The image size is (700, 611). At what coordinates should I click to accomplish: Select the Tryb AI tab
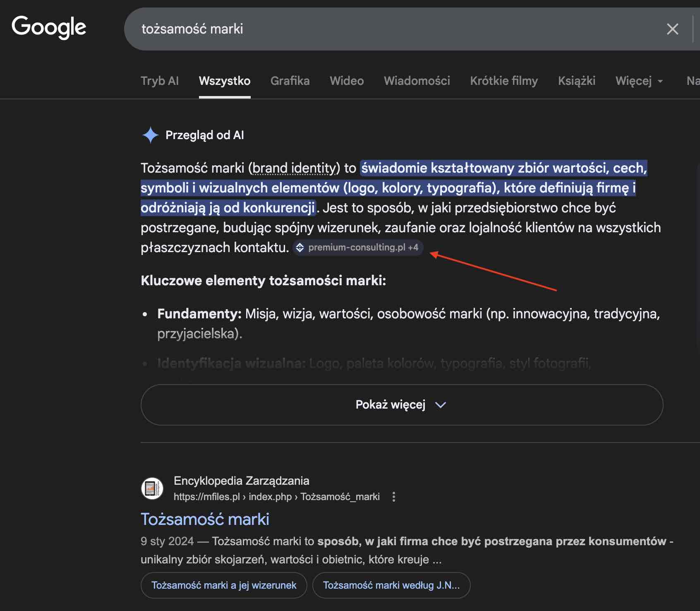[x=160, y=81]
